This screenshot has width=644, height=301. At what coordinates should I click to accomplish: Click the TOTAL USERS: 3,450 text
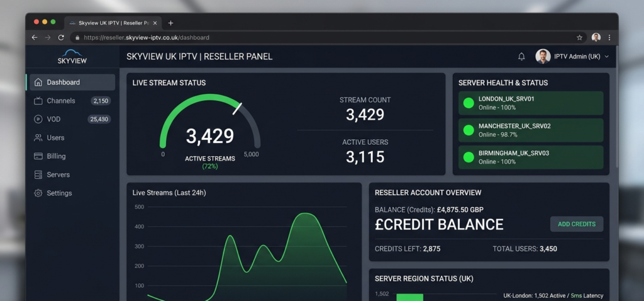pos(525,249)
